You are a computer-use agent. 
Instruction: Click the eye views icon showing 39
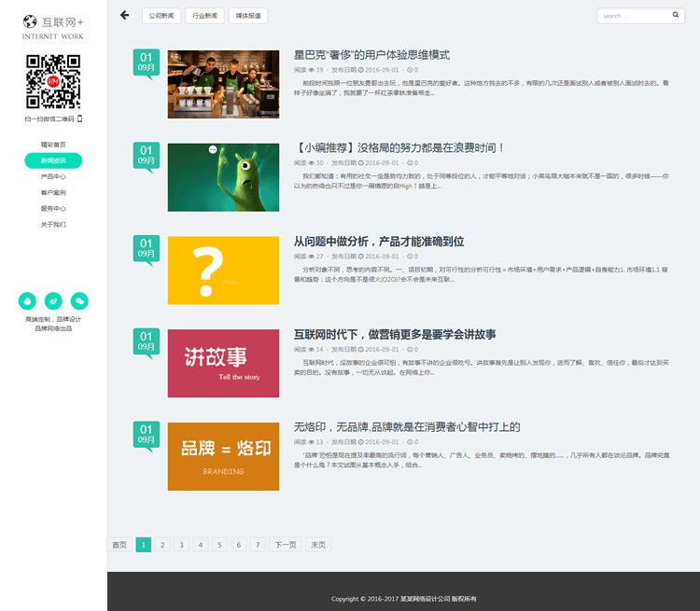coord(311,70)
